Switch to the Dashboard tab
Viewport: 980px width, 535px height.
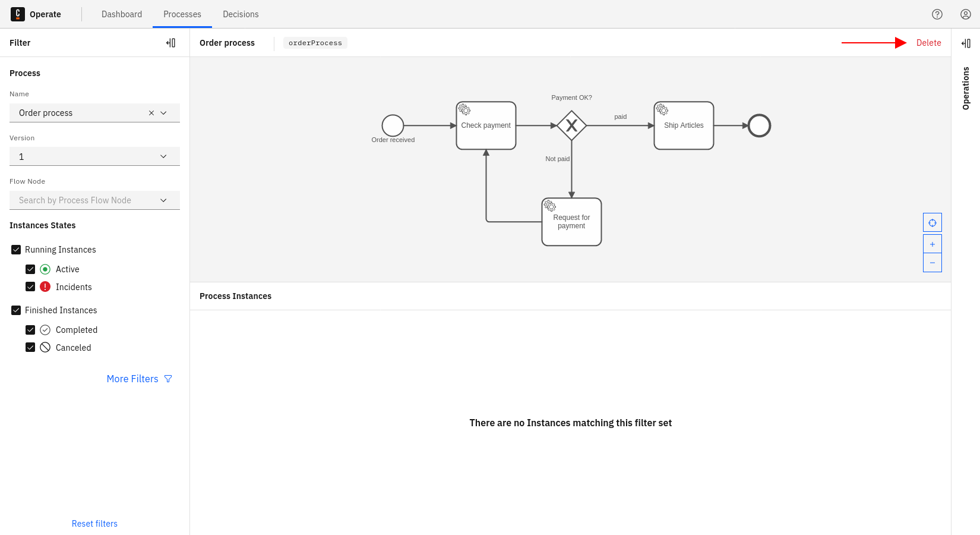122,14
